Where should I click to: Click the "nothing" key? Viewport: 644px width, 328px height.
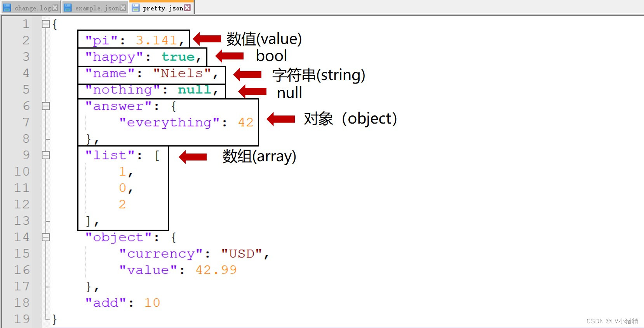123,90
